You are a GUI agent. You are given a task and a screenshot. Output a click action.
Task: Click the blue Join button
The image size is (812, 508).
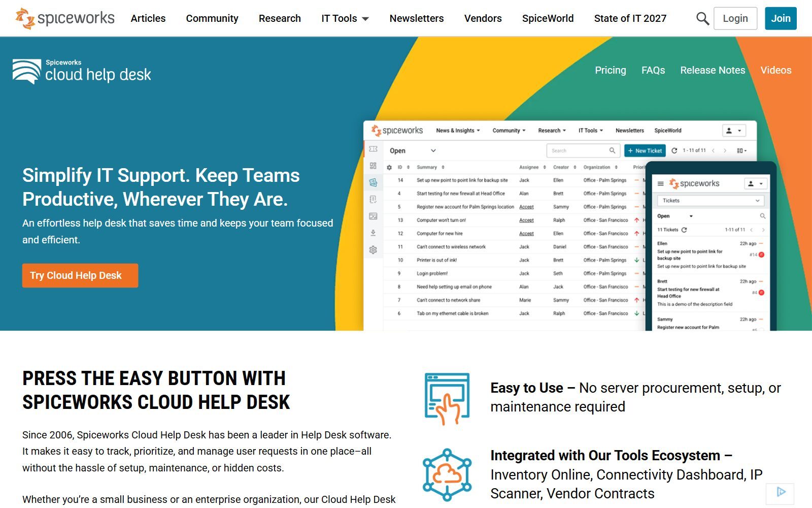781,18
